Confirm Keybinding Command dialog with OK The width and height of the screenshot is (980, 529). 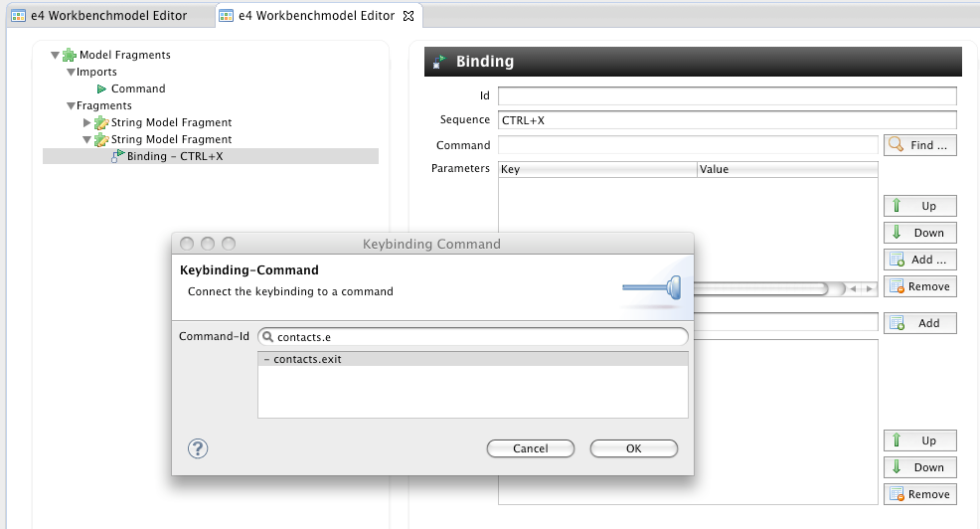tap(634, 448)
